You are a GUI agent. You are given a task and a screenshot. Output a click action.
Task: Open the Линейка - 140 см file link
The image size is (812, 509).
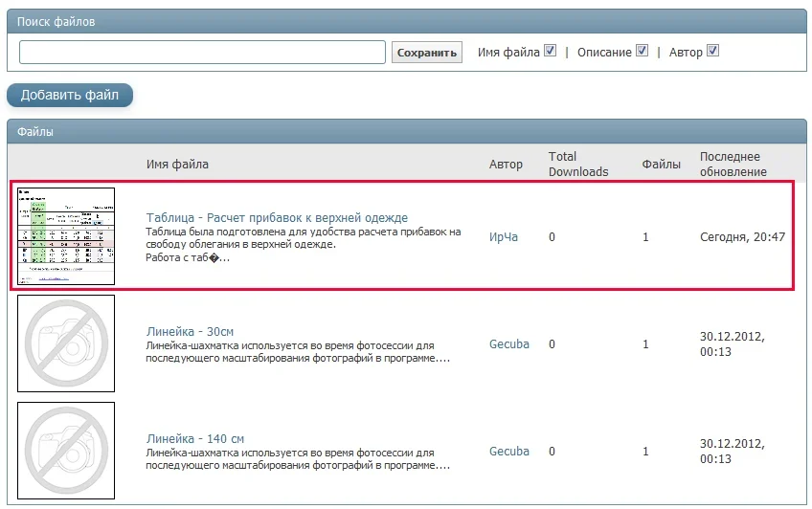[x=195, y=438]
